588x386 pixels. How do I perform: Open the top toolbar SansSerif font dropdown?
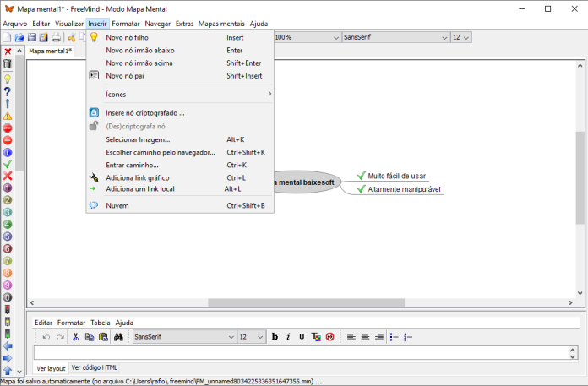point(395,37)
